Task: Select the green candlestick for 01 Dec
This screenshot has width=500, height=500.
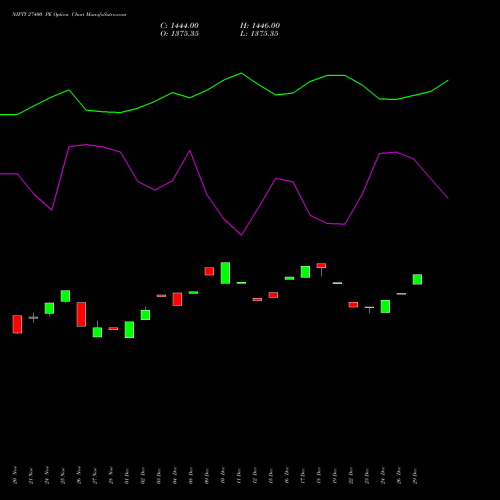Action: pyautogui.click(x=129, y=330)
